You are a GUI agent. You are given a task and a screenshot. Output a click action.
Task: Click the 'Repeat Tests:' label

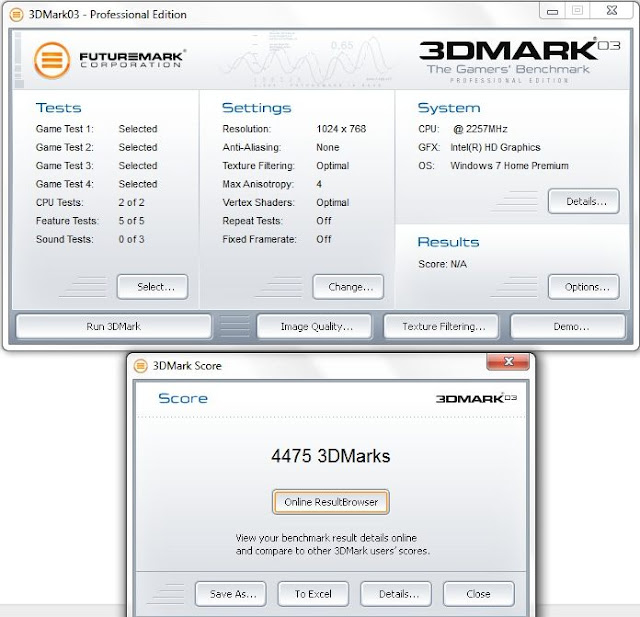tap(253, 221)
